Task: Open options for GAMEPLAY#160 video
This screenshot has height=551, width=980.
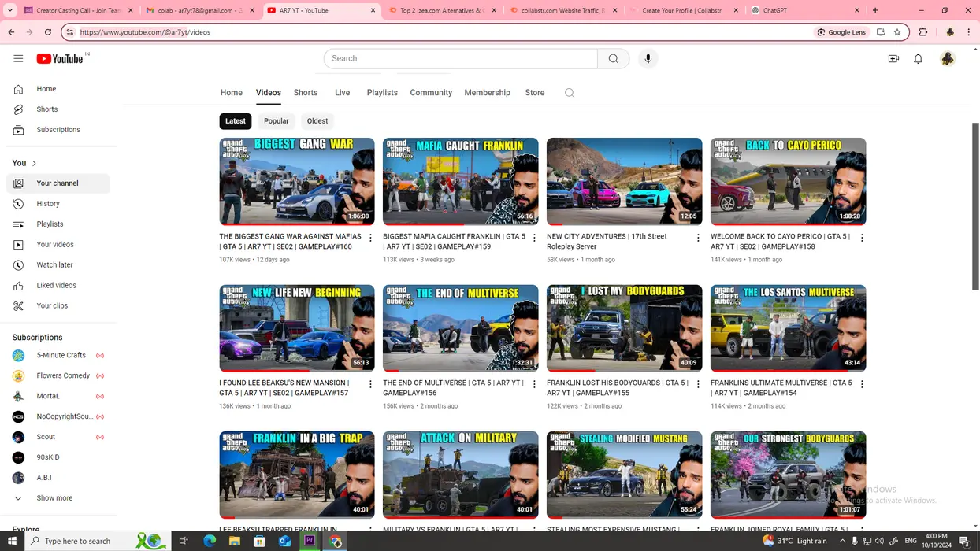Action: (370, 238)
